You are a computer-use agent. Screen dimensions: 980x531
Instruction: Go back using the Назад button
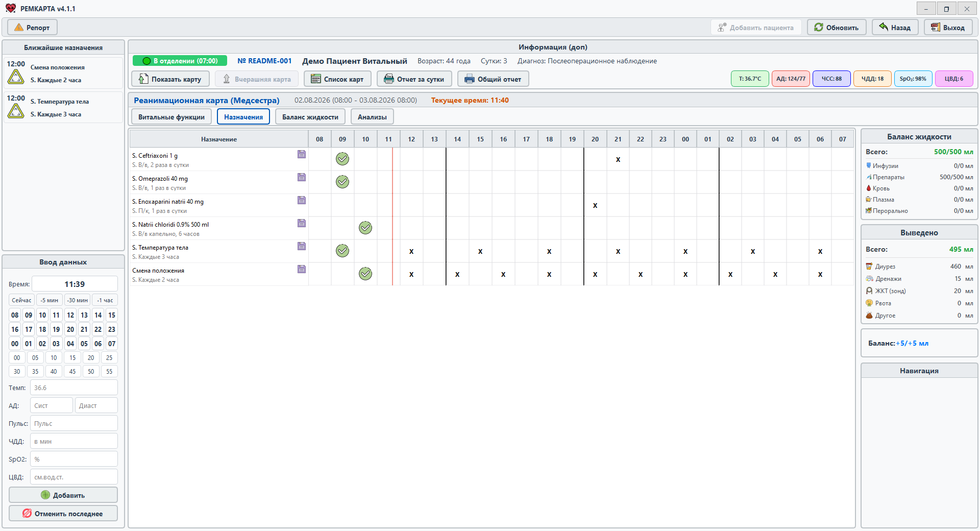(x=895, y=28)
